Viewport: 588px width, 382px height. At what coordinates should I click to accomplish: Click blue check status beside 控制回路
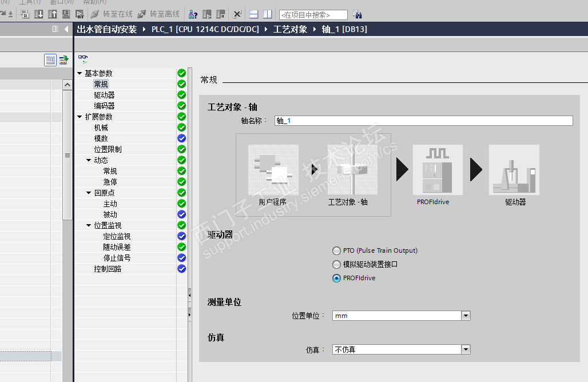coord(181,269)
